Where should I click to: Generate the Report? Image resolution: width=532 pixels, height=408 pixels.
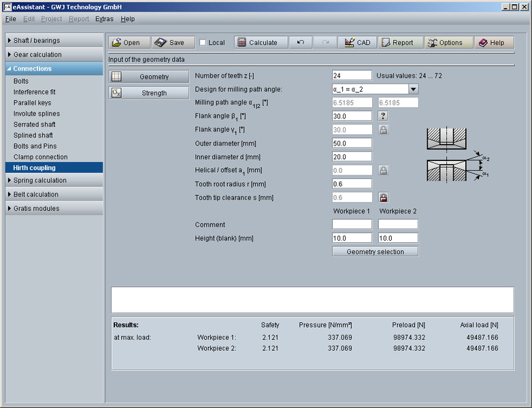click(x=401, y=42)
